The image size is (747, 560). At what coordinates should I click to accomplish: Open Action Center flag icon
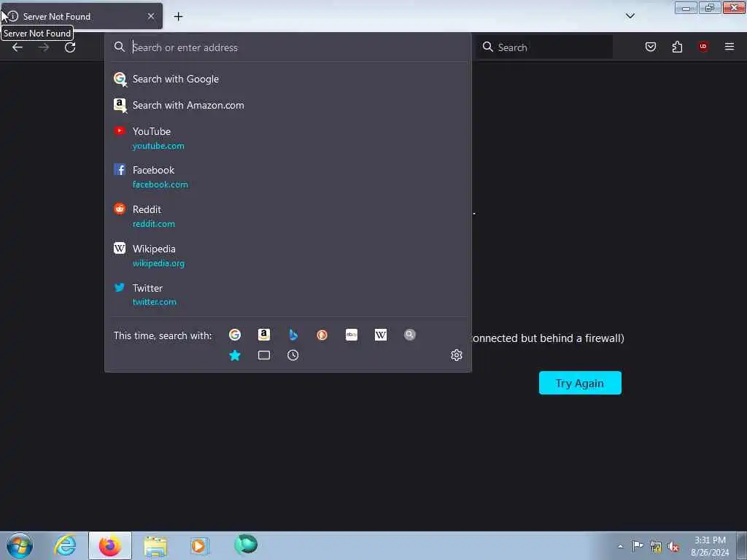pos(638,545)
